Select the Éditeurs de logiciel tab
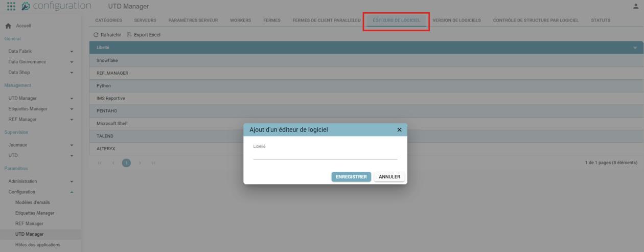Screen dimensions: 644x252 click(x=397, y=20)
